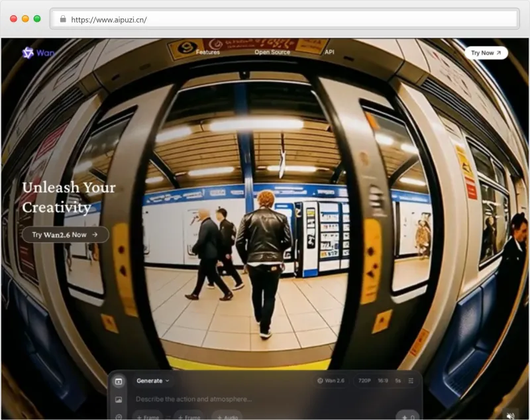Open the Wan 2.6 model selector
Viewport: 530px width, 420px height.
click(x=331, y=381)
